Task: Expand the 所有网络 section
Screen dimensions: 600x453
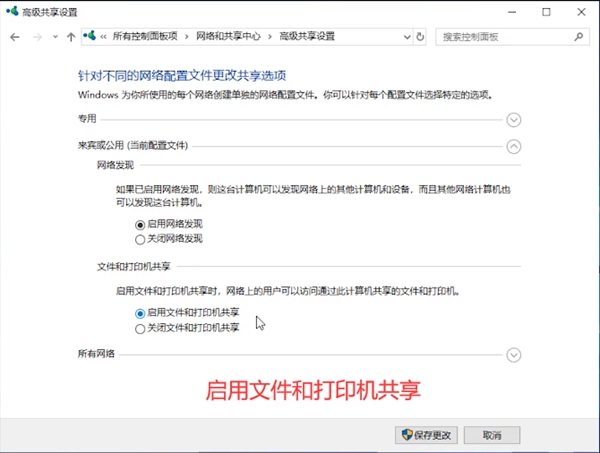Action: coord(515,355)
